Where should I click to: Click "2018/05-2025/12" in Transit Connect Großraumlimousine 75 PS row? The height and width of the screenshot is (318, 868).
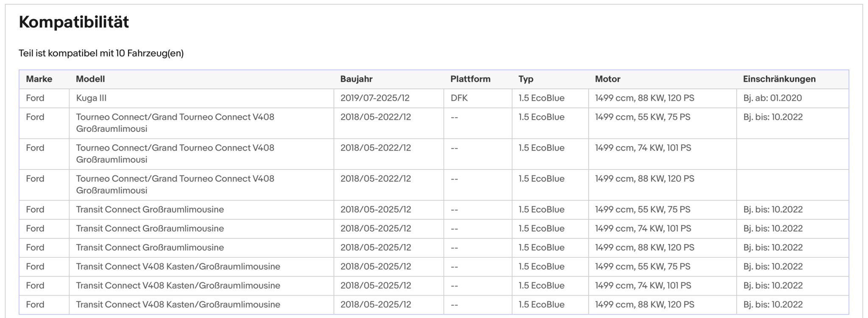click(376, 210)
